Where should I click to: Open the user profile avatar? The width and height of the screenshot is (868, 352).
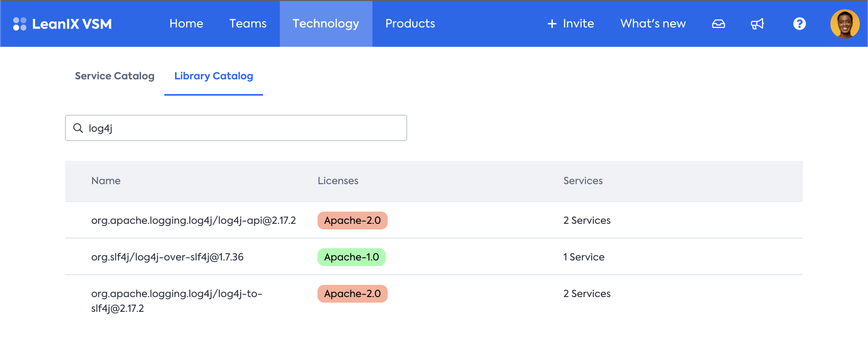845,24
